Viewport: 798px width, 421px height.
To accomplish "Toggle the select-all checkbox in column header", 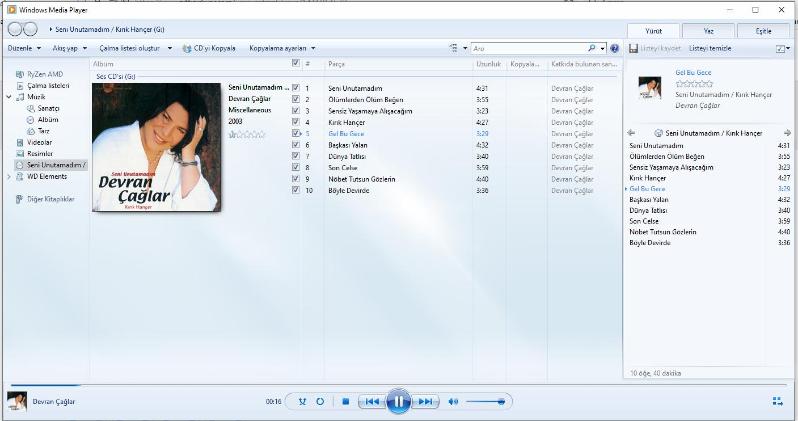I will click(295, 63).
